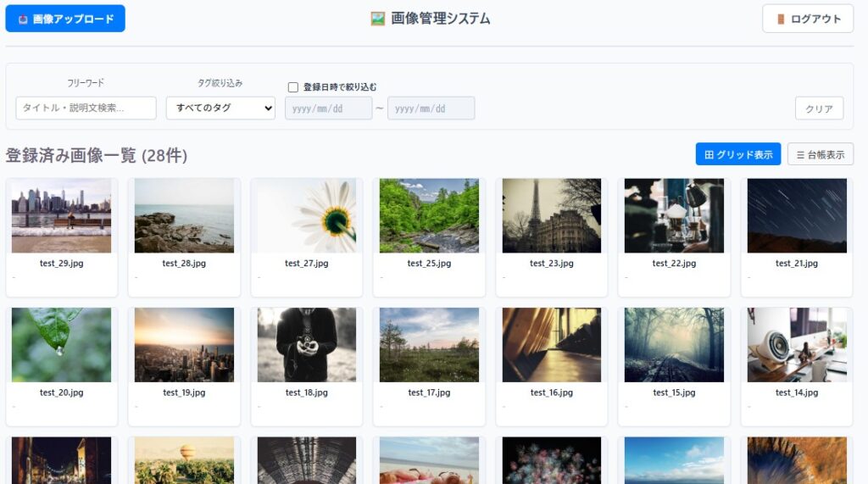Click file name test_16.jpg
This screenshot has width=868, height=484.
[x=552, y=392]
